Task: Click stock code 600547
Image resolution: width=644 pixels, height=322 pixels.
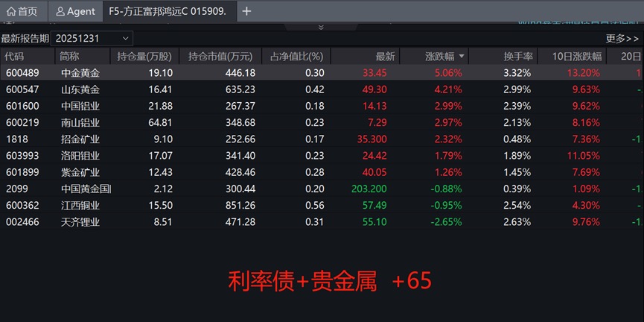Action: point(22,89)
